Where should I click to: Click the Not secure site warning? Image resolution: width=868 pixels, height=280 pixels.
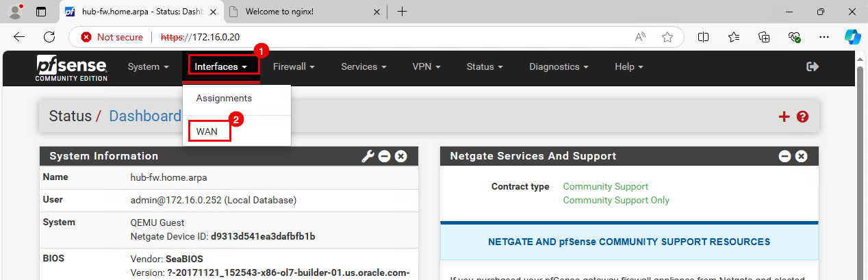112,37
